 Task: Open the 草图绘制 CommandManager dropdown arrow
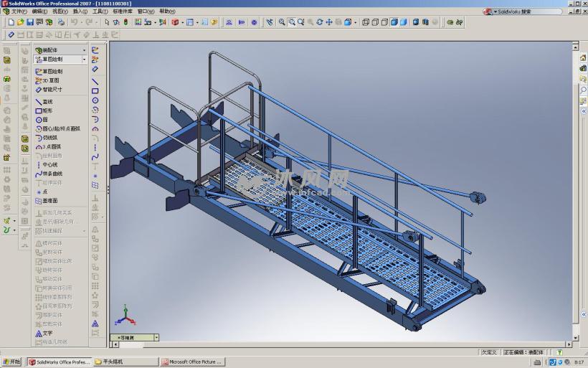point(84,60)
